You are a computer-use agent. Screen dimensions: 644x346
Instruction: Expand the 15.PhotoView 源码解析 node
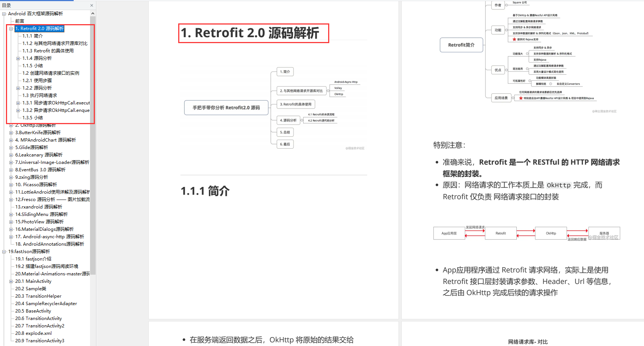tap(11, 222)
